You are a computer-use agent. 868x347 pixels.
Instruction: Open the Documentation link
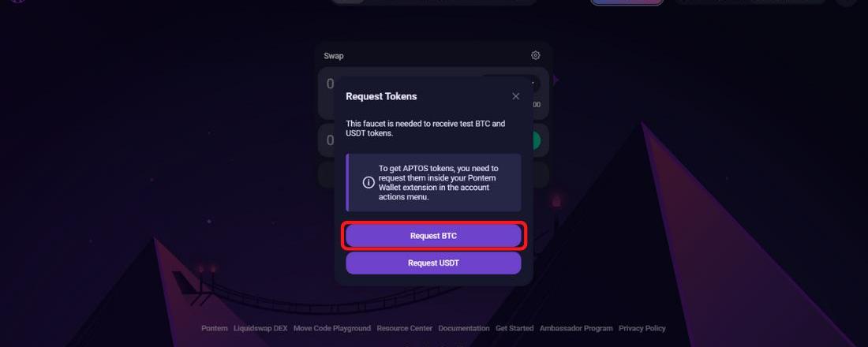click(464, 328)
